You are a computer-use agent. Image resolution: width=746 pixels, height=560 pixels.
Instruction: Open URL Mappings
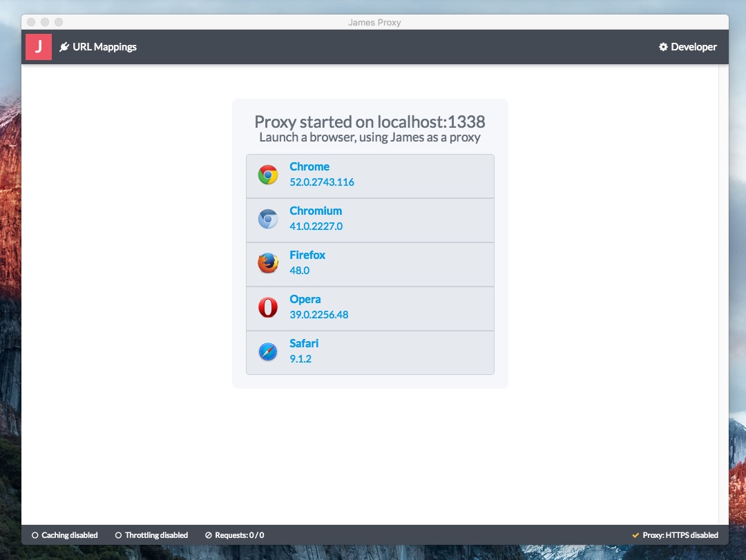point(98,47)
